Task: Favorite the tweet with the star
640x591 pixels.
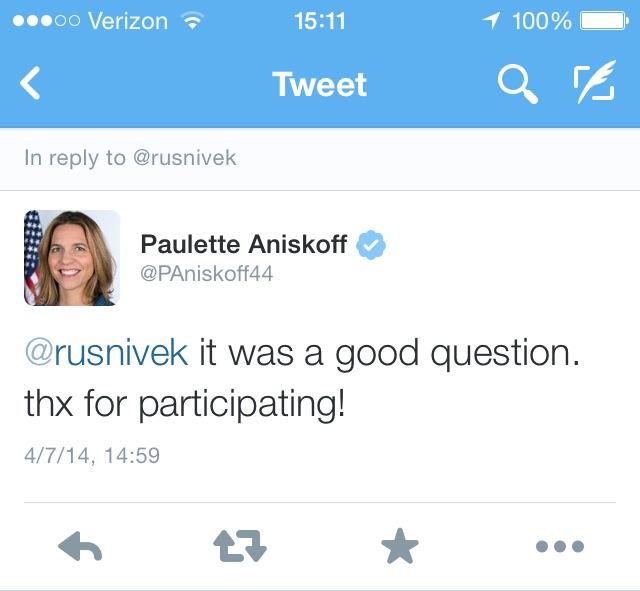Action: pos(400,546)
